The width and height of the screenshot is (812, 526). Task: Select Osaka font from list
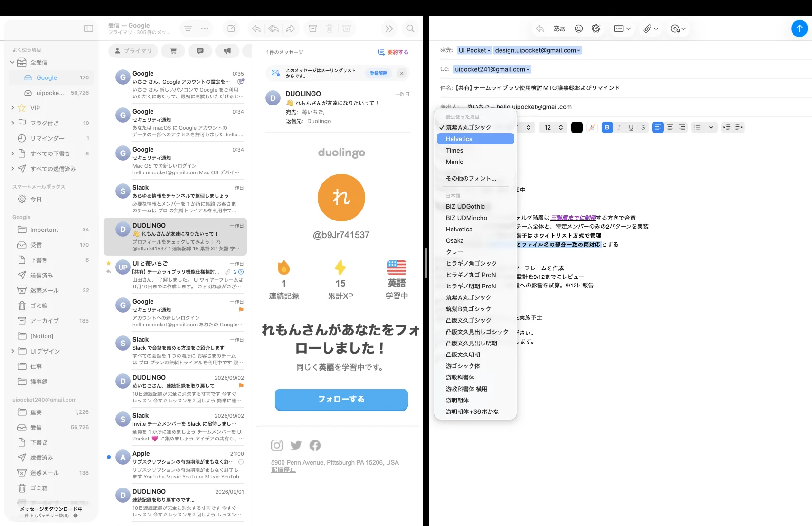coord(475,240)
